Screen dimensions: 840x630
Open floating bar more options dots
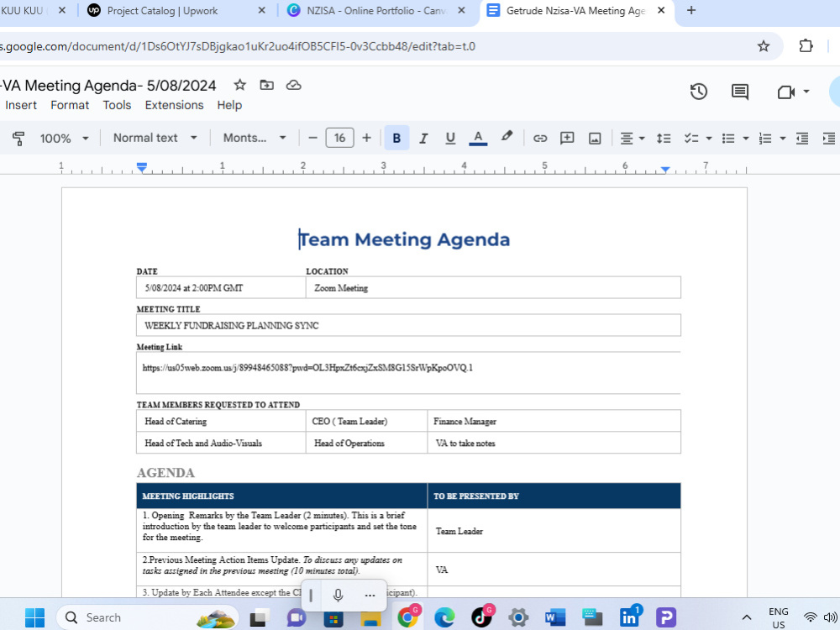370,596
